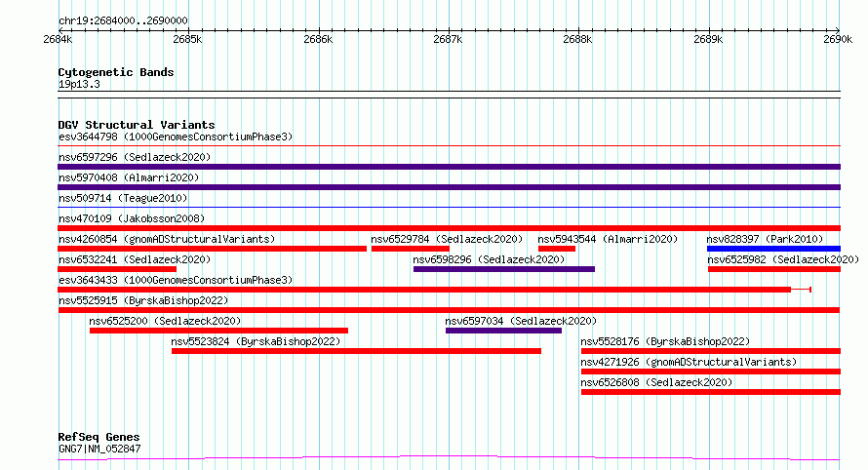
Task: Select nsv4271926 (gnomADStructuralVariants) label
Action: [x=689, y=362]
